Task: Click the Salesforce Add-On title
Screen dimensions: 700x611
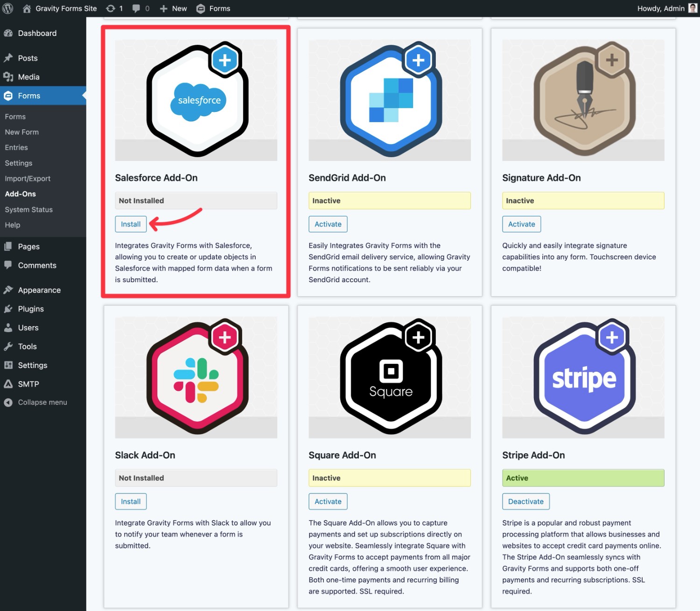Action: (156, 178)
